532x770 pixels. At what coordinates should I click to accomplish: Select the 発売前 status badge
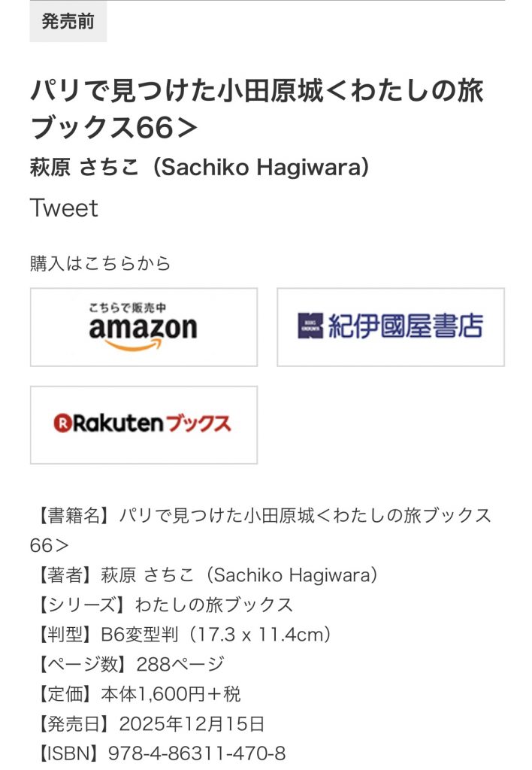(x=68, y=22)
